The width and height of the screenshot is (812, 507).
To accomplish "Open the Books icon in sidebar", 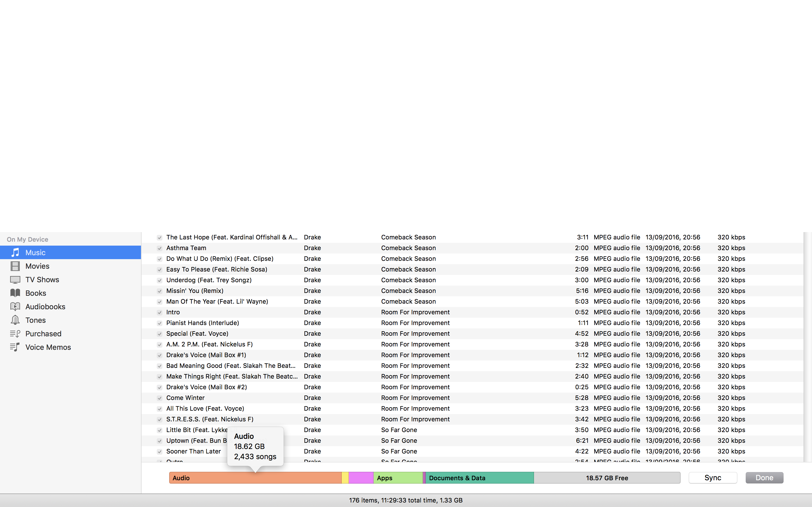I will tap(16, 293).
